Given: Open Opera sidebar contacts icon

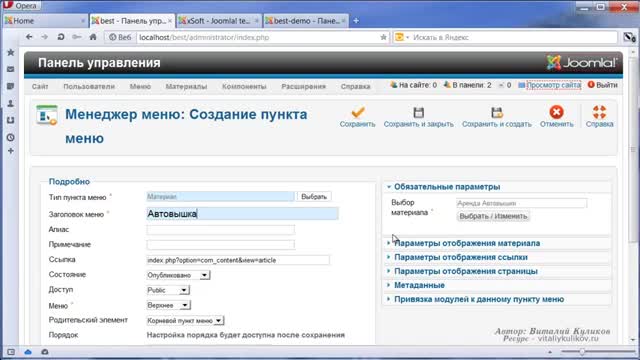Looking at the screenshot, I should click(11, 103).
